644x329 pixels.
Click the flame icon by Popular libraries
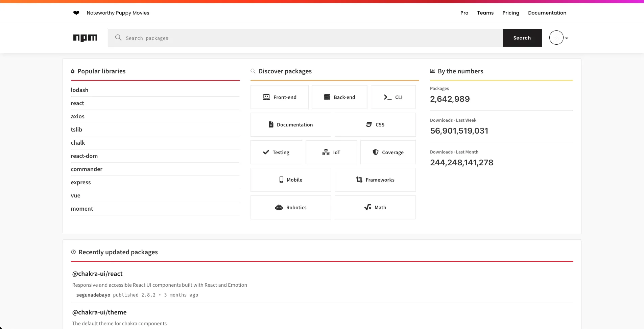pyautogui.click(x=73, y=71)
